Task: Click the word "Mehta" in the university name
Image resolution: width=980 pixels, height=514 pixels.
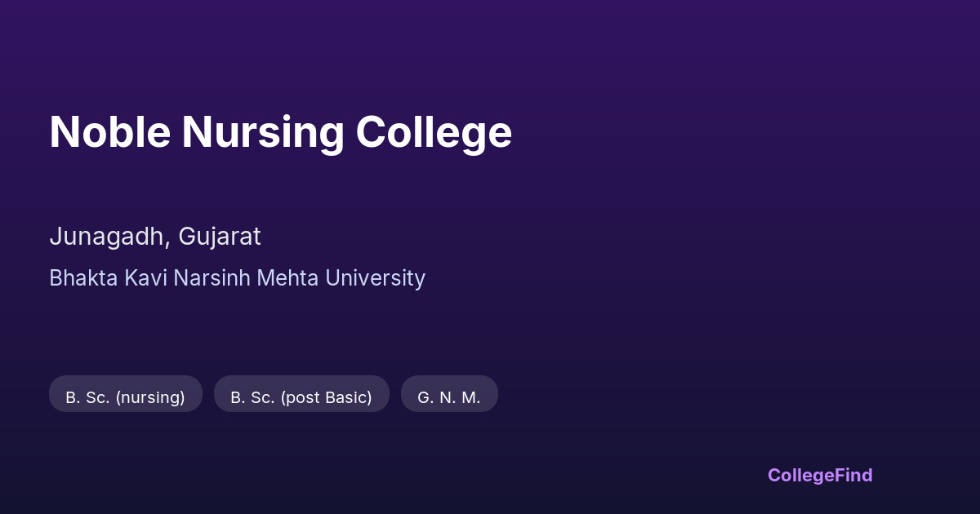Action: coord(291,278)
